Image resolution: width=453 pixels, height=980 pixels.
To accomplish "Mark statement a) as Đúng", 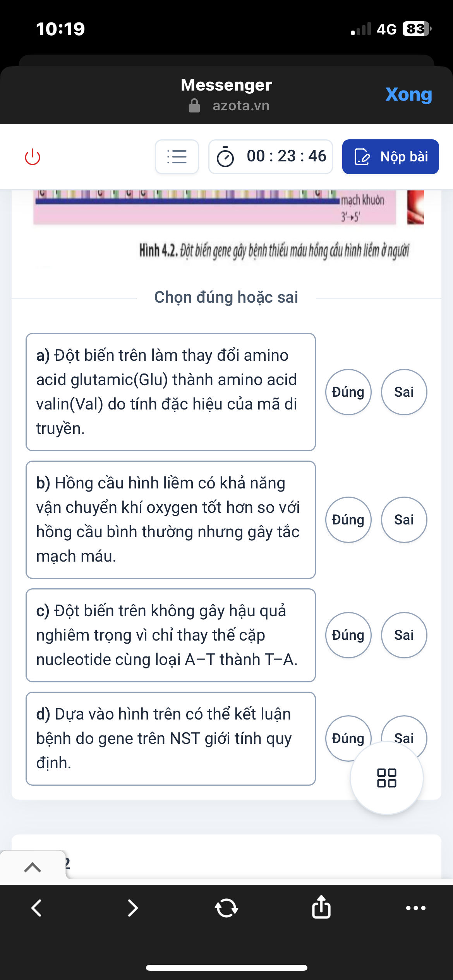I will coord(348,392).
